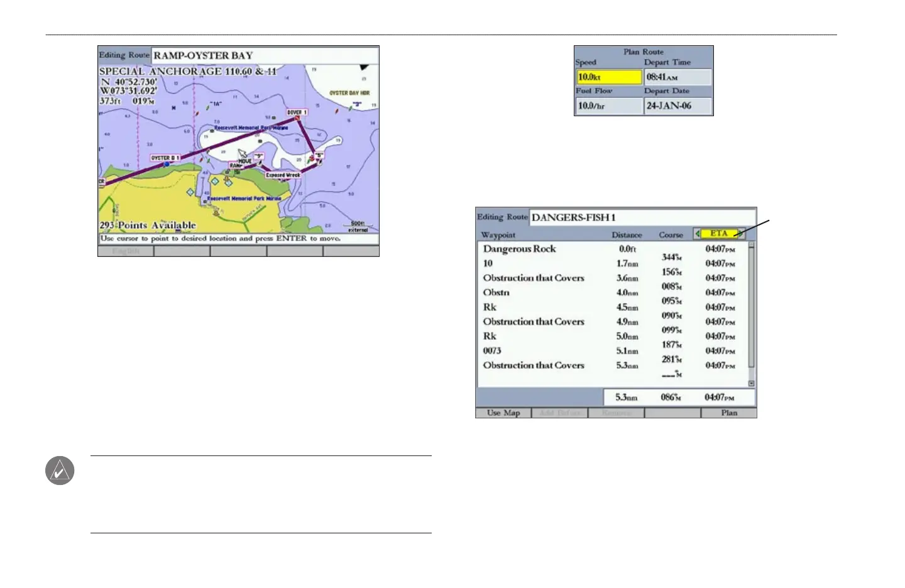Click the map scale indicator
905x588 pixels.
click(x=359, y=226)
